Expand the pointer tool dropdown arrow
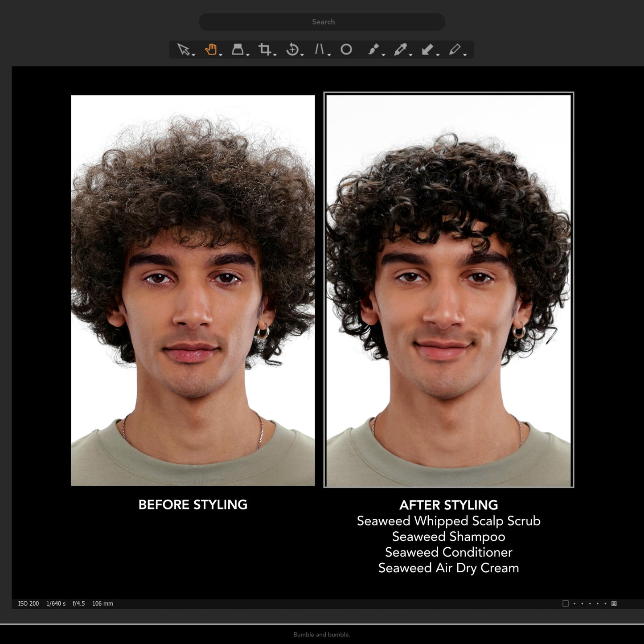 point(193,55)
